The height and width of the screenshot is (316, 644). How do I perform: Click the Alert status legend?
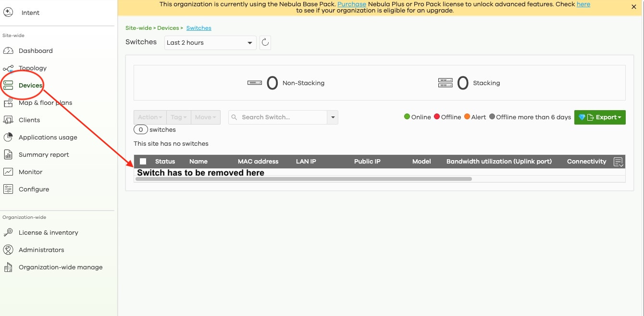tap(475, 117)
